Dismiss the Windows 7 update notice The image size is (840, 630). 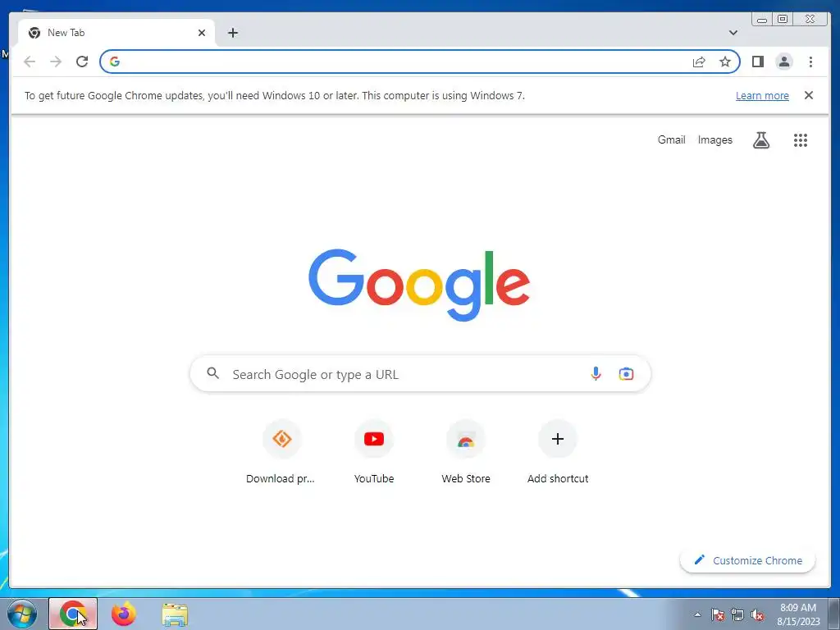click(809, 95)
